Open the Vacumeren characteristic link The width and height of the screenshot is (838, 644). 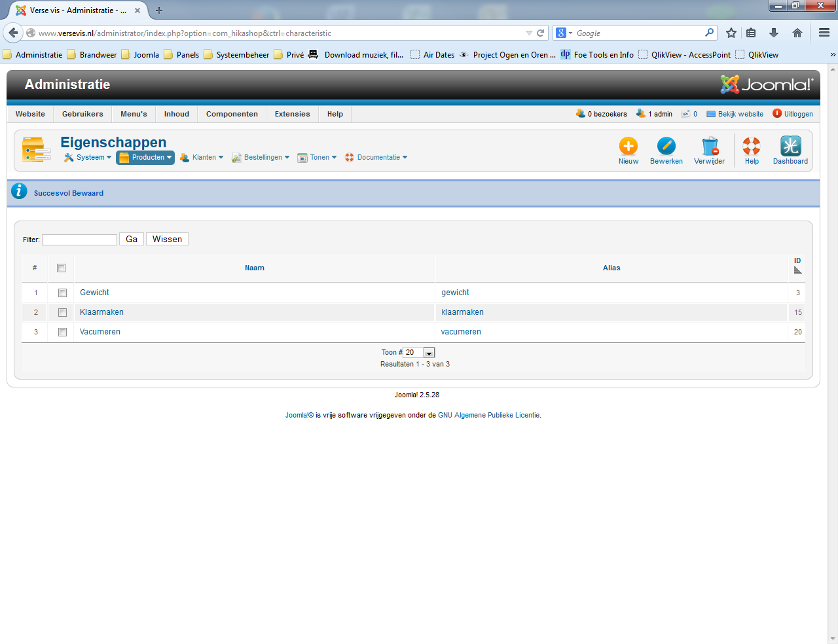pos(100,332)
